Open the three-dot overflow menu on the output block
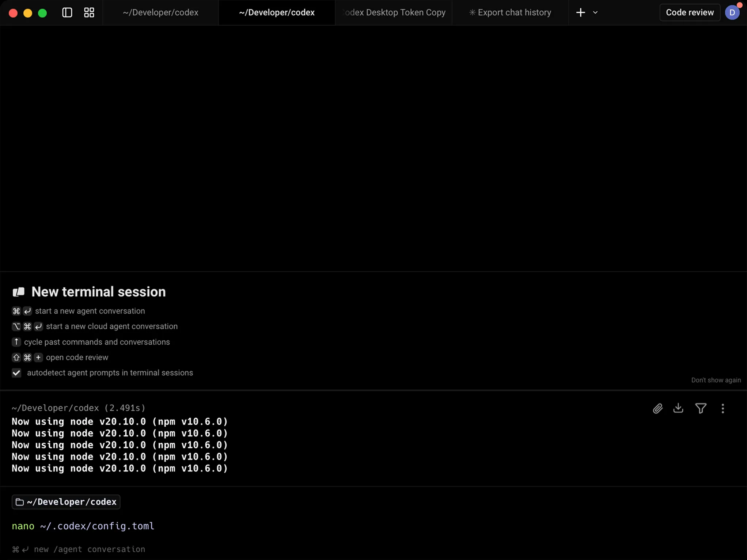 click(x=723, y=408)
